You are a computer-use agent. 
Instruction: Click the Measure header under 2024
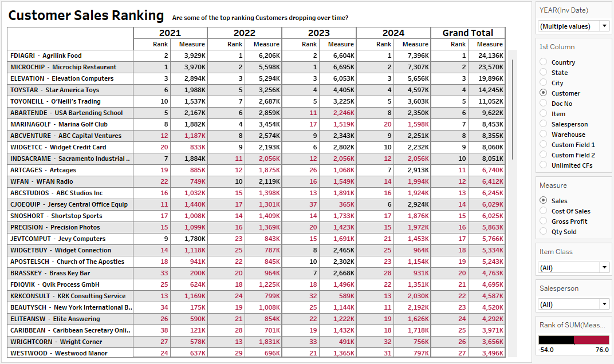(415, 44)
